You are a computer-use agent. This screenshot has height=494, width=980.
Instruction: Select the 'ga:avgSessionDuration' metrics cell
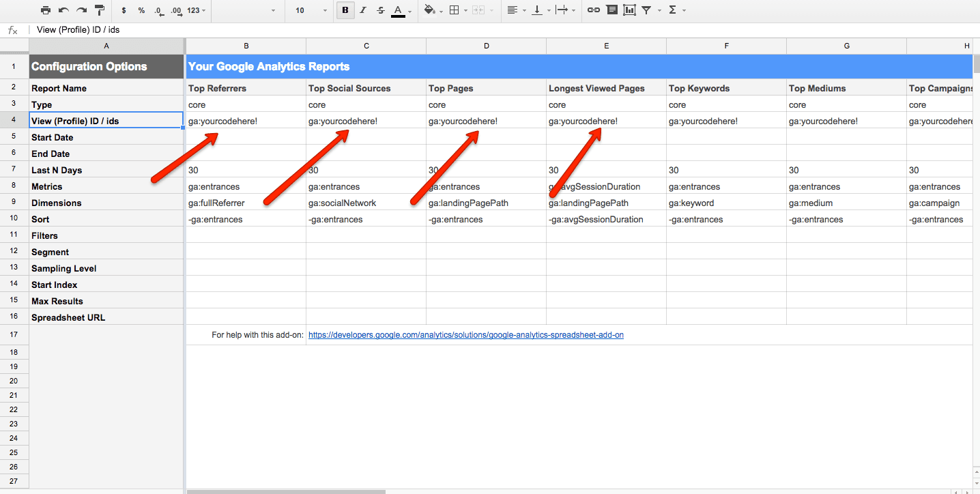[606, 186]
